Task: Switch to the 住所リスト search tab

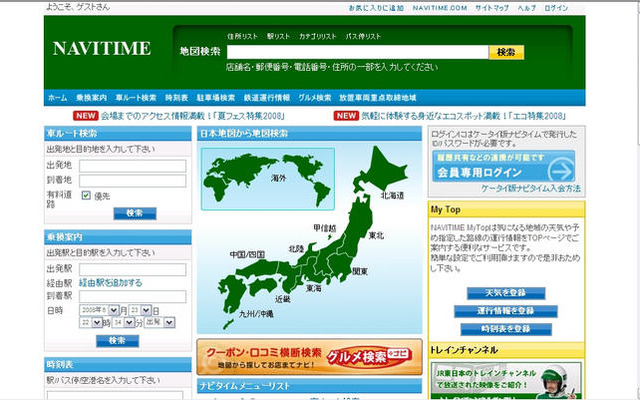Action: pyautogui.click(x=242, y=36)
